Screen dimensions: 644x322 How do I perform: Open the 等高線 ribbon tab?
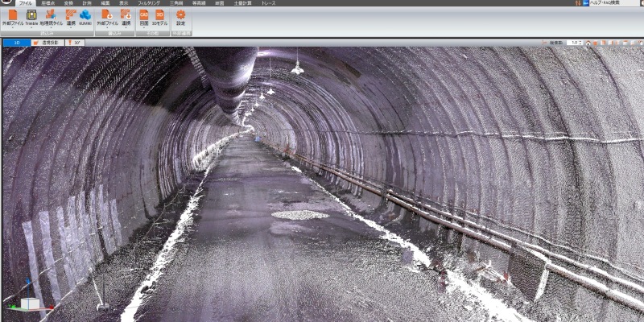coord(199,3)
